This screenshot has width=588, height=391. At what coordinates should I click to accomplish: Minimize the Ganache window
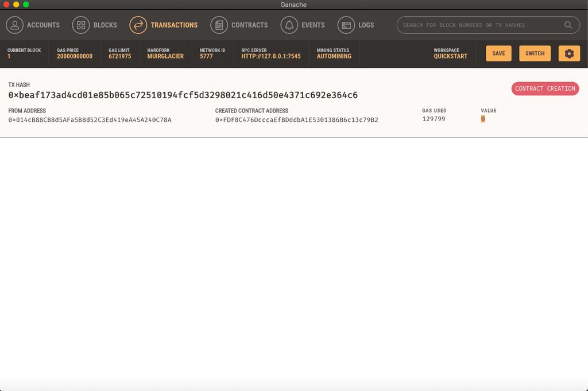point(16,5)
